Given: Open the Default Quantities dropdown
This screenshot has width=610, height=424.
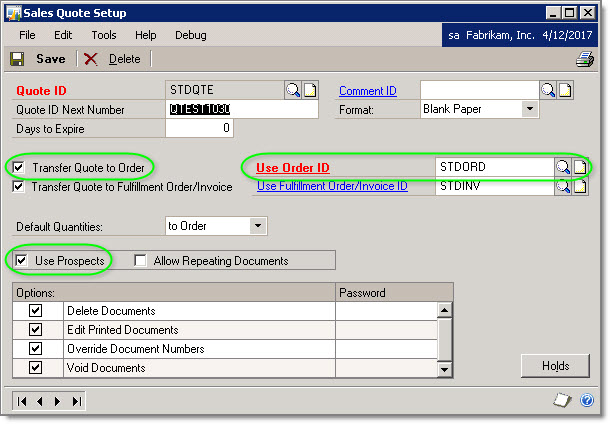Looking at the screenshot, I should pyautogui.click(x=258, y=226).
